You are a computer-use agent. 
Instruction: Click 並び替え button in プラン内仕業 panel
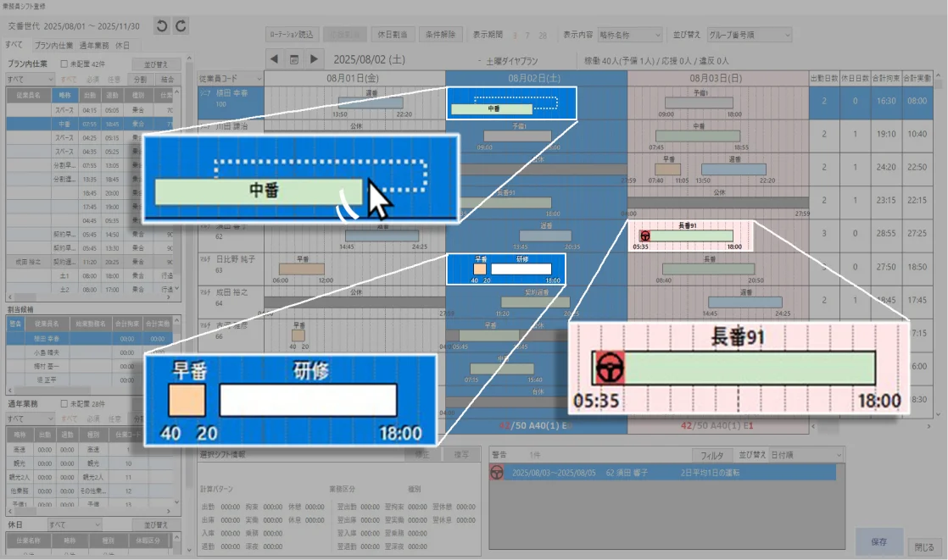click(x=156, y=64)
